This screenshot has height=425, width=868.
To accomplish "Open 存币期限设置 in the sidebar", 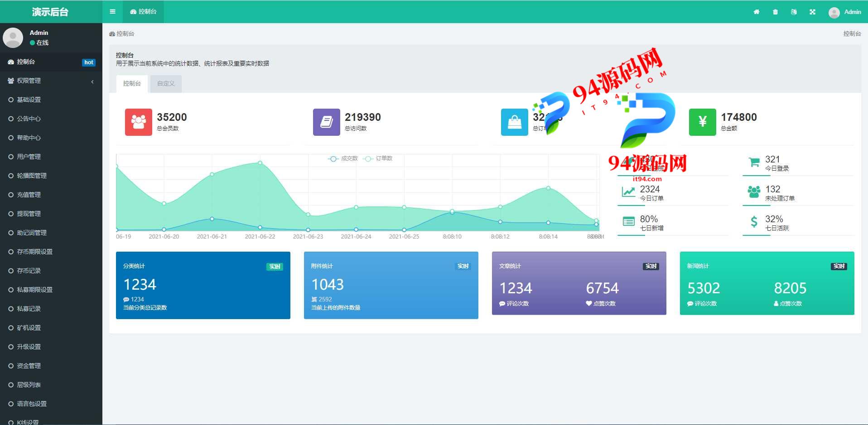I will tap(51, 252).
